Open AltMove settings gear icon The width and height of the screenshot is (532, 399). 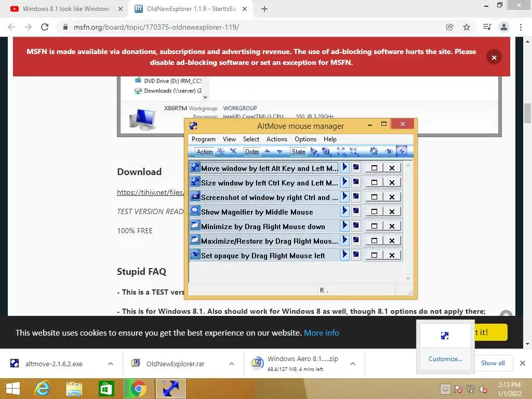(374, 151)
